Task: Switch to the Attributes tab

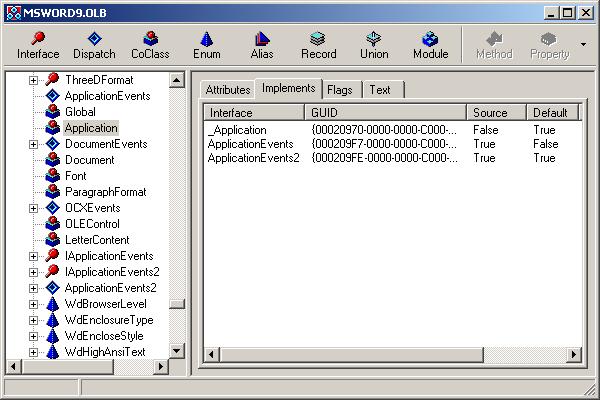Action: coord(228,90)
